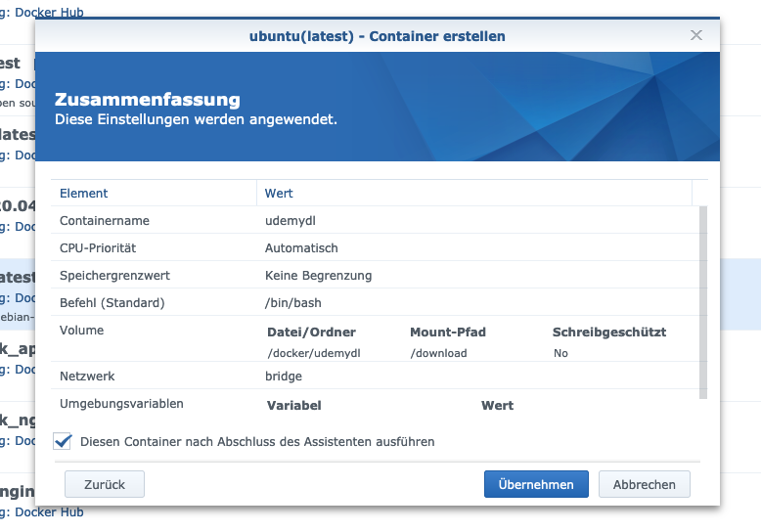This screenshot has height=532, width=761.
Task: Select the Speichergrenzwert row label
Action: point(114,276)
